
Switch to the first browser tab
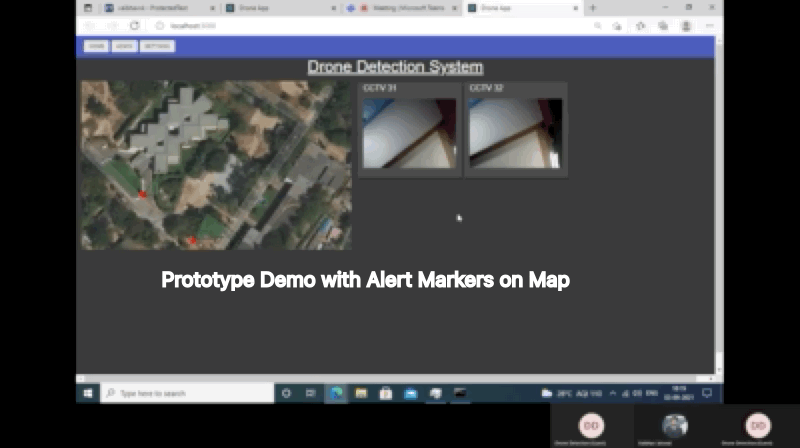[159, 8]
